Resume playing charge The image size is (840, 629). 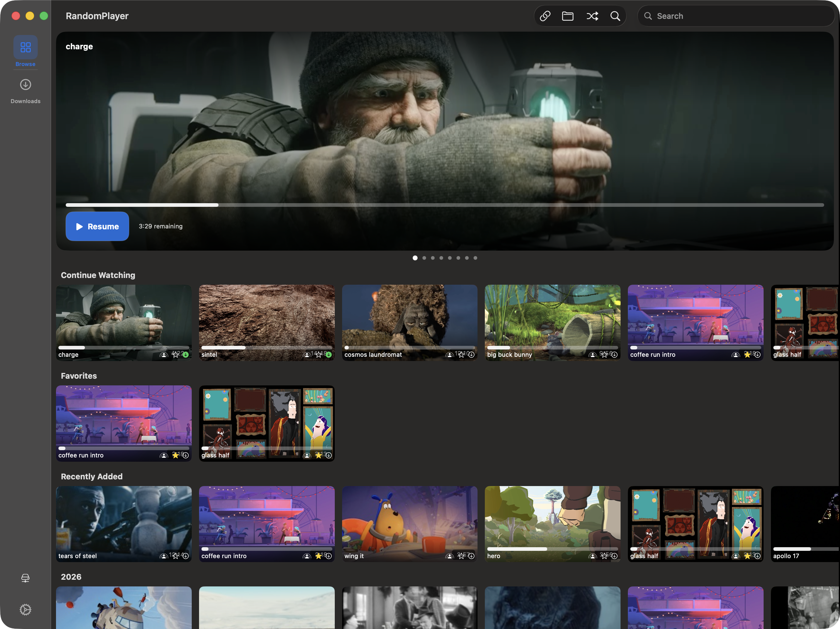(x=97, y=226)
